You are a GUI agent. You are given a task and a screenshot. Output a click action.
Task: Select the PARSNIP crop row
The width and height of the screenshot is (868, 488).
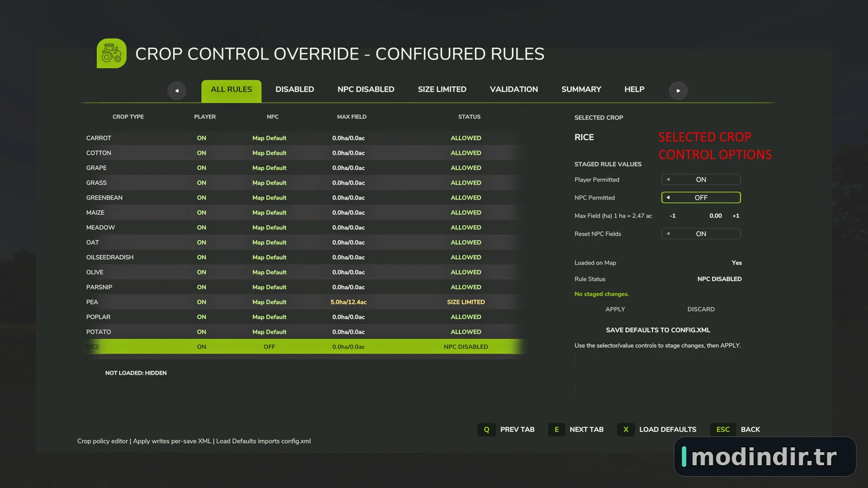tap(304, 287)
